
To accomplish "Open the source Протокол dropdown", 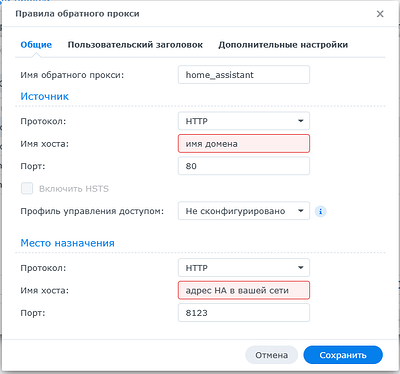I will [244, 121].
